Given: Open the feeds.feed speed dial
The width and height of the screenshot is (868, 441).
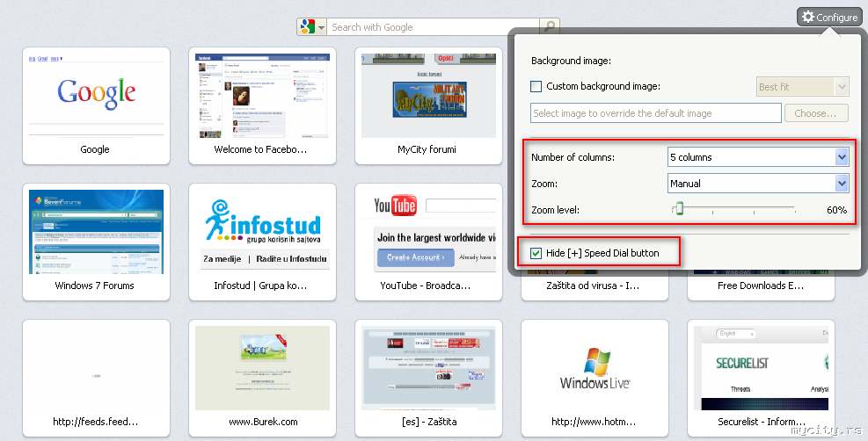Looking at the screenshot, I should pos(97,378).
